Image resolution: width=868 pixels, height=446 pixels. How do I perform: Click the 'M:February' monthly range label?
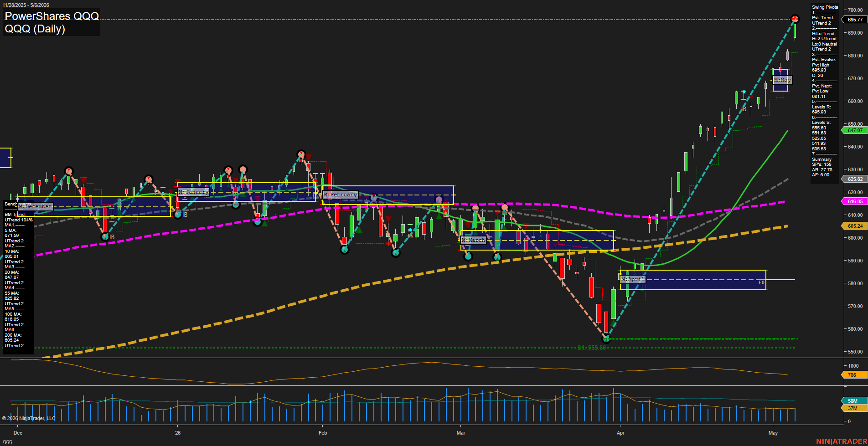340,195
